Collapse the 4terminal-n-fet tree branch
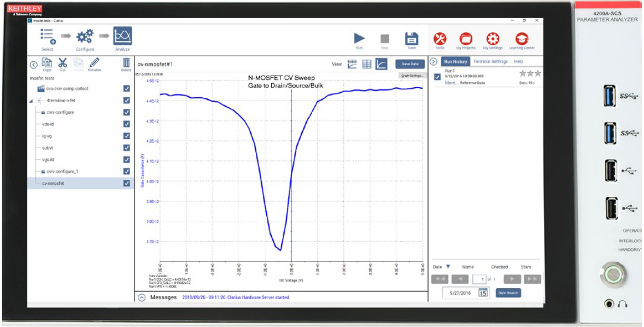644x327 pixels. 31,102
